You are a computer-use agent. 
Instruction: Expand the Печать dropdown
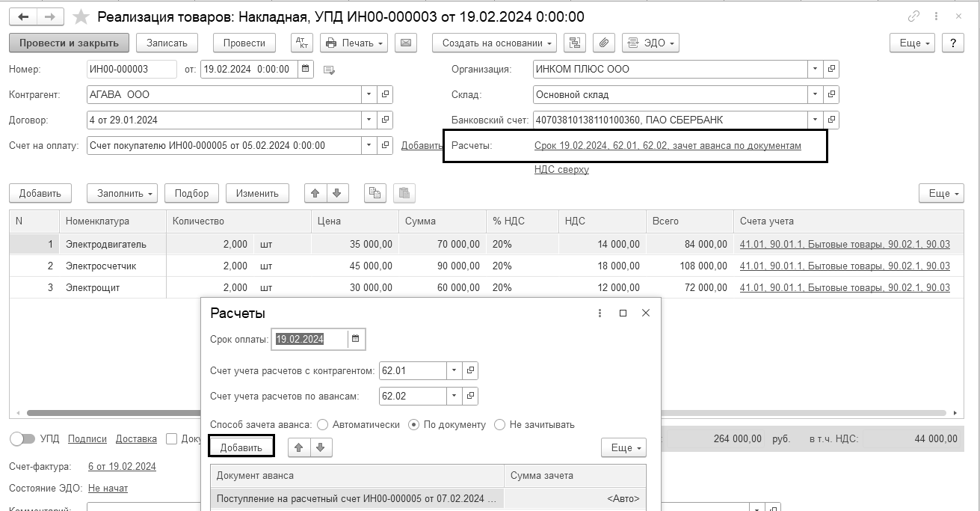pos(354,43)
